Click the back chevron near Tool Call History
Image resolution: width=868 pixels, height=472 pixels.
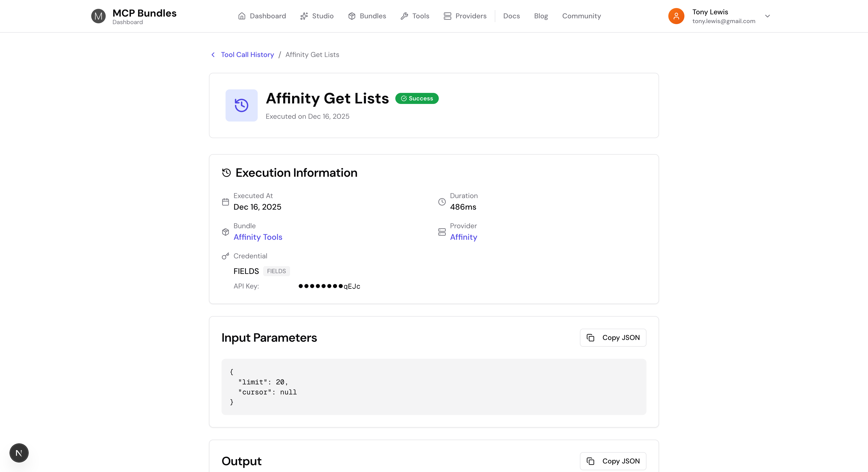(x=213, y=54)
